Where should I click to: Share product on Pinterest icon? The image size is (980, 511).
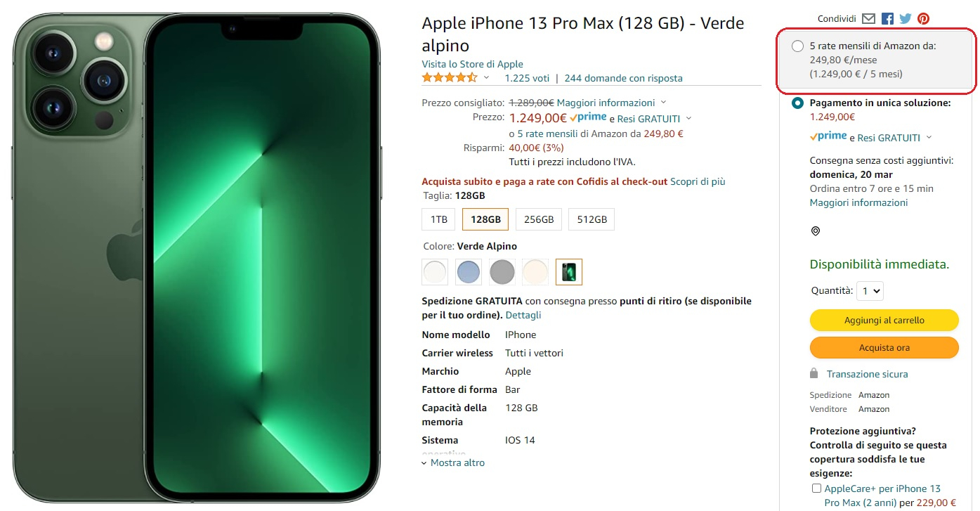[923, 19]
